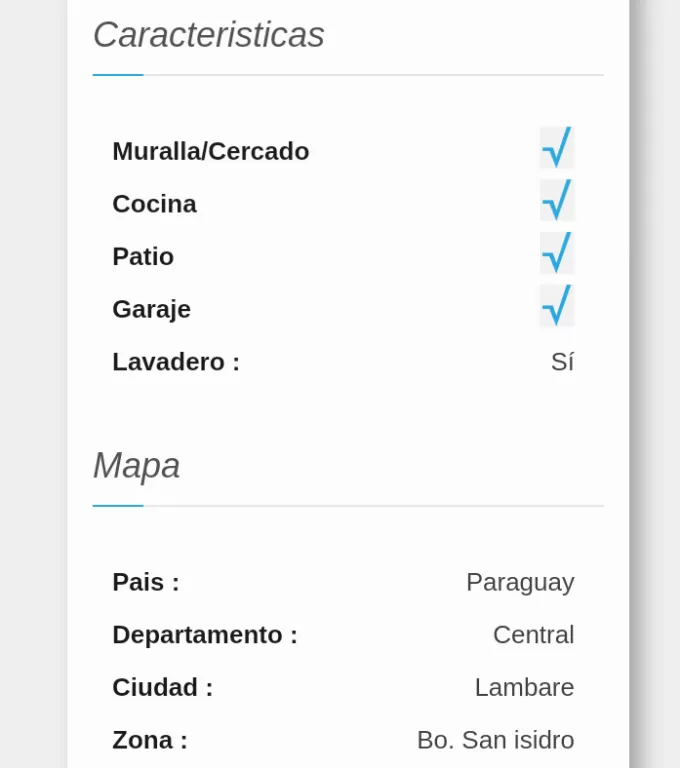Image resolution: width=680 pixels, height=768 pixels.
Task: Click the Lambare city value
Action: (x=524, y=687)
